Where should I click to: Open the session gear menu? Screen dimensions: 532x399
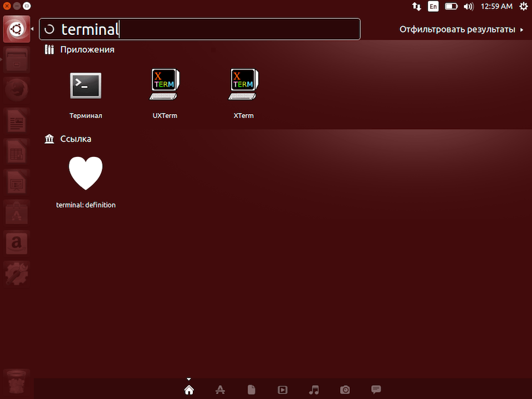524,6
